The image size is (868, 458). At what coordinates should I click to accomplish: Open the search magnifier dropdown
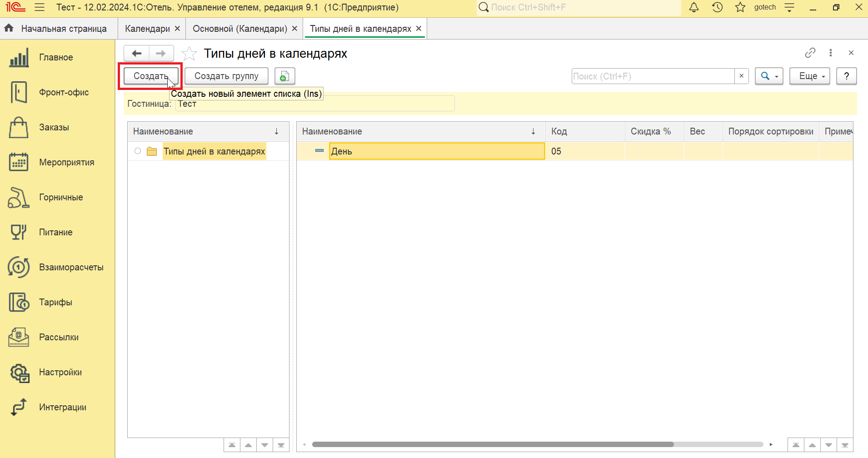[769, 76]
